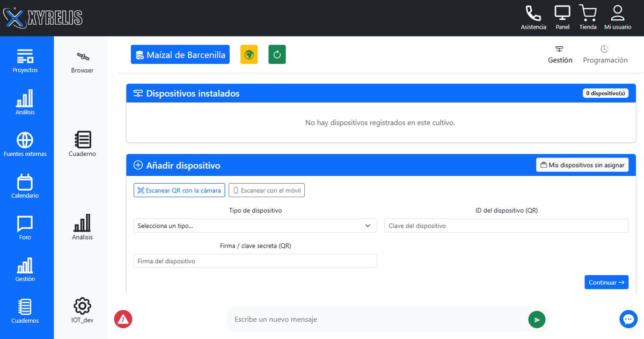
Task: Focus the ID del dispositivo field
Action: point(507,226)
